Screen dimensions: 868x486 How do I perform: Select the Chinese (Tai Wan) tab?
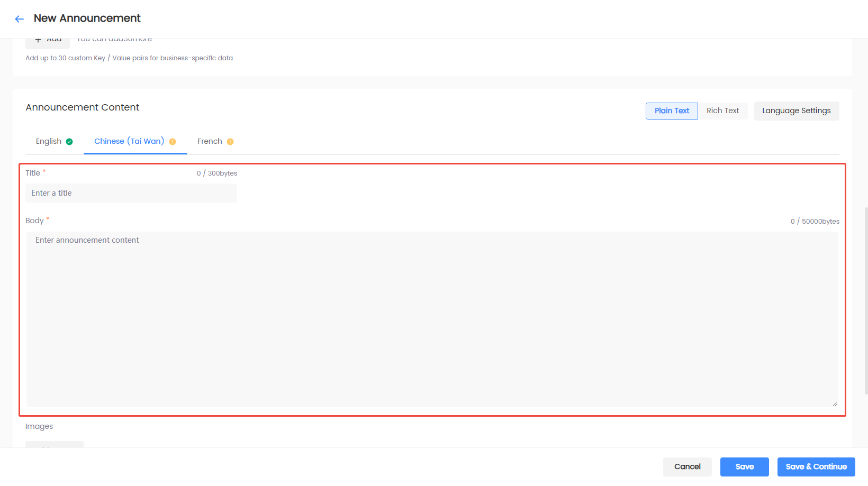(x=135, y=142)
